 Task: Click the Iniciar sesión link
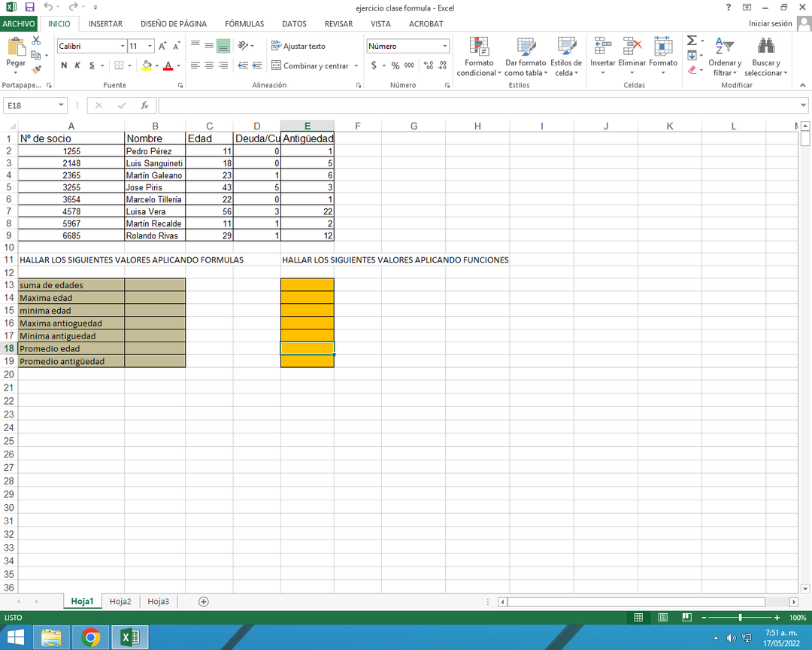click(770, 23)
